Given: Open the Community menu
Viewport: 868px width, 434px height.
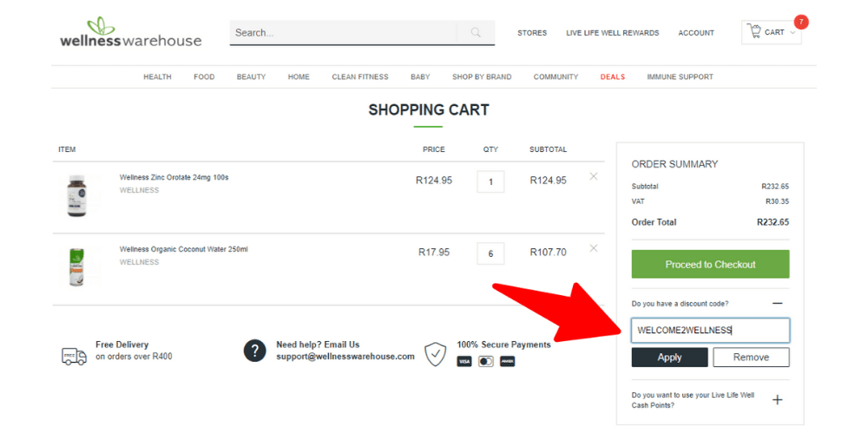Looking at the screenshot, I should 556,77.
